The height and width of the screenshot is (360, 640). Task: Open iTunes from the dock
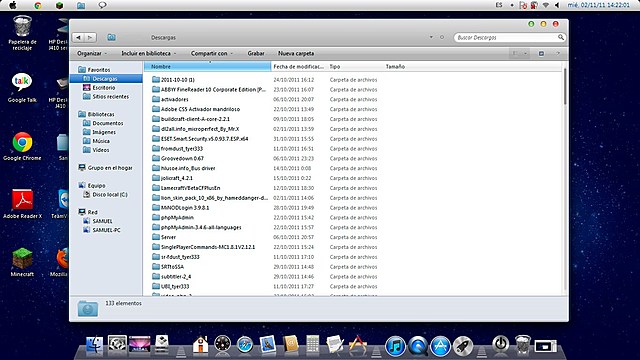(395, 346)
